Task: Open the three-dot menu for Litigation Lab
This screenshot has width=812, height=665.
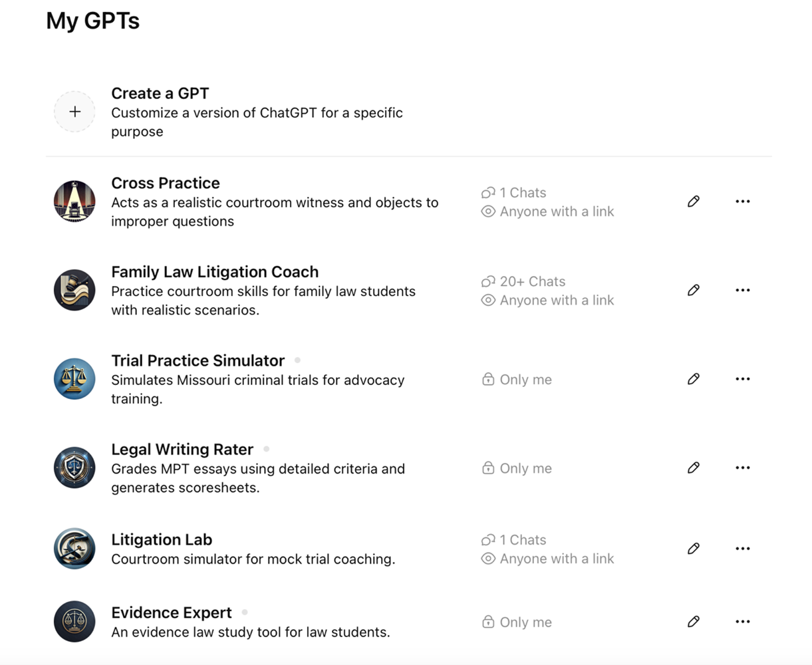Action: point(743,548)
